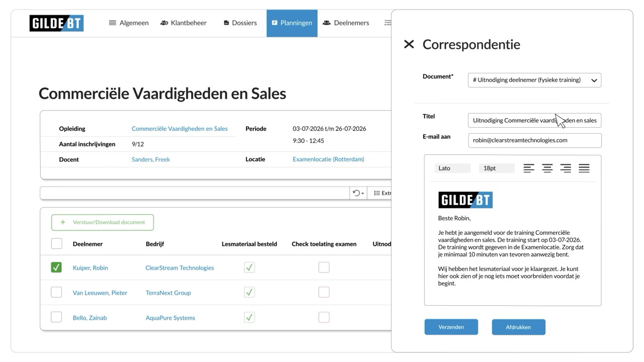Open the Commerciële Vaardigheden en Sales opleiding link
The height and width of the screenshot is (362, 644).
(180, 129)
